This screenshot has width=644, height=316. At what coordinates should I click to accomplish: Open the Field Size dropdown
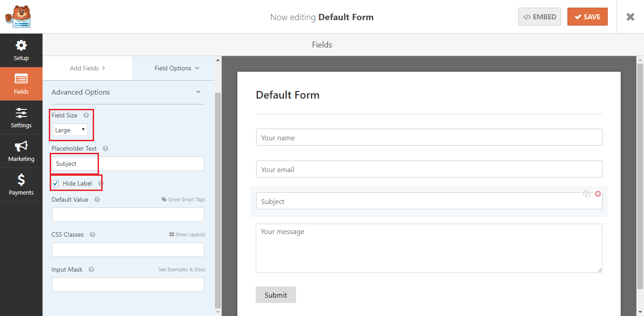click(70, 130)
